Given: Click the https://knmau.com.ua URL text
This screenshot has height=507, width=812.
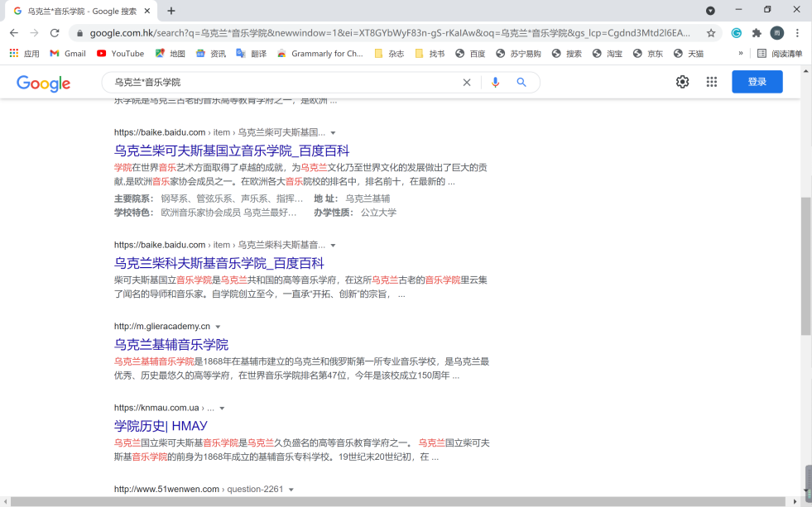Looking at the screenshot, I should click(x=156, y=408).
